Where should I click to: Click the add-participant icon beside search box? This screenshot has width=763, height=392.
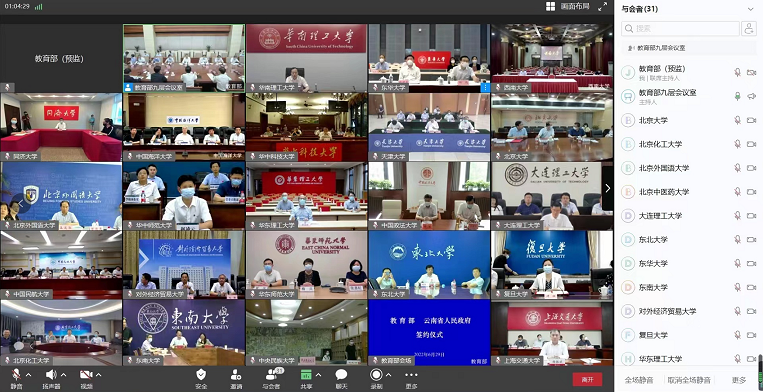pos(748,29)
